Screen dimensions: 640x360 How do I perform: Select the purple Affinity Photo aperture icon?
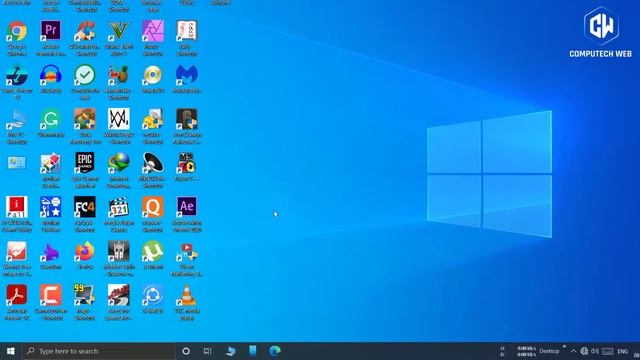point(153,31)
